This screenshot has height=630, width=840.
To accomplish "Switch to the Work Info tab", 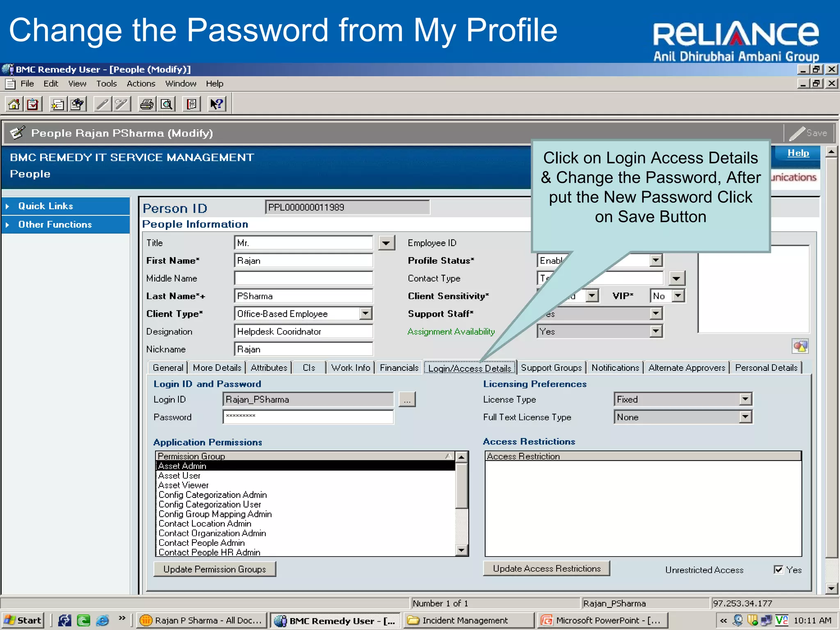I will click(x=351, y=367).
